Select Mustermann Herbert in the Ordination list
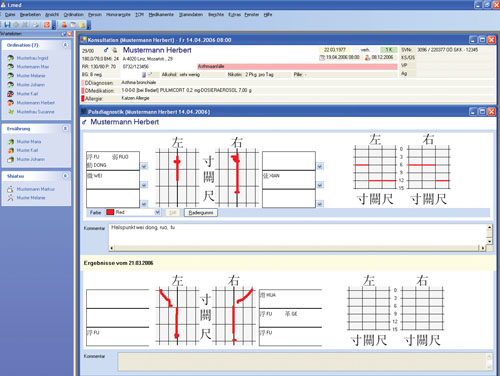Image resolution: width=500 pixels, height=376 pixels. tap(36, 103)
